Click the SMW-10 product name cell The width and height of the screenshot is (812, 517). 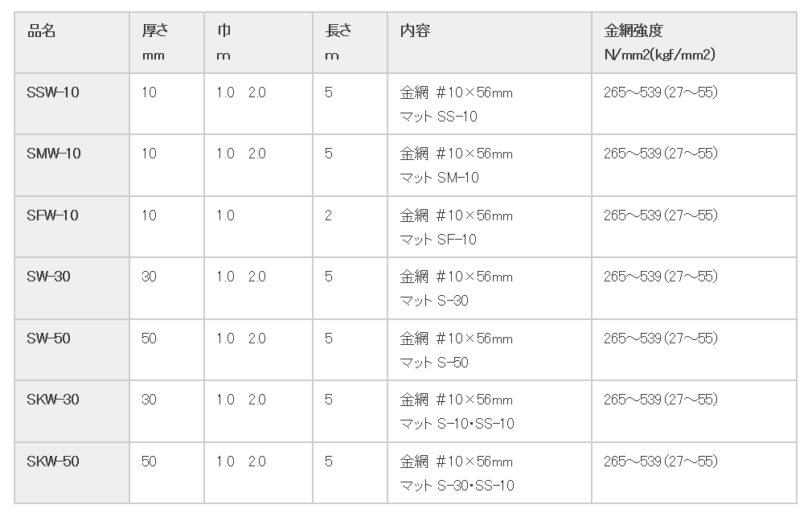pos(72,166)
